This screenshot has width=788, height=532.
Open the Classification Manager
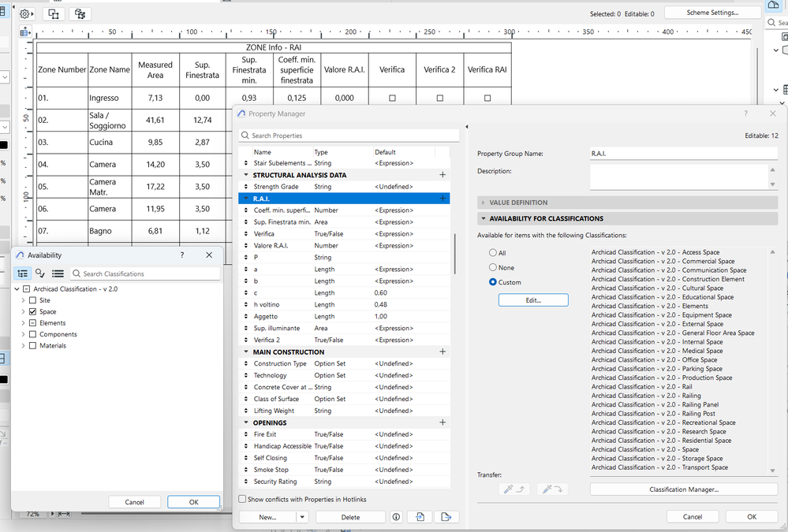click(683, 489)
